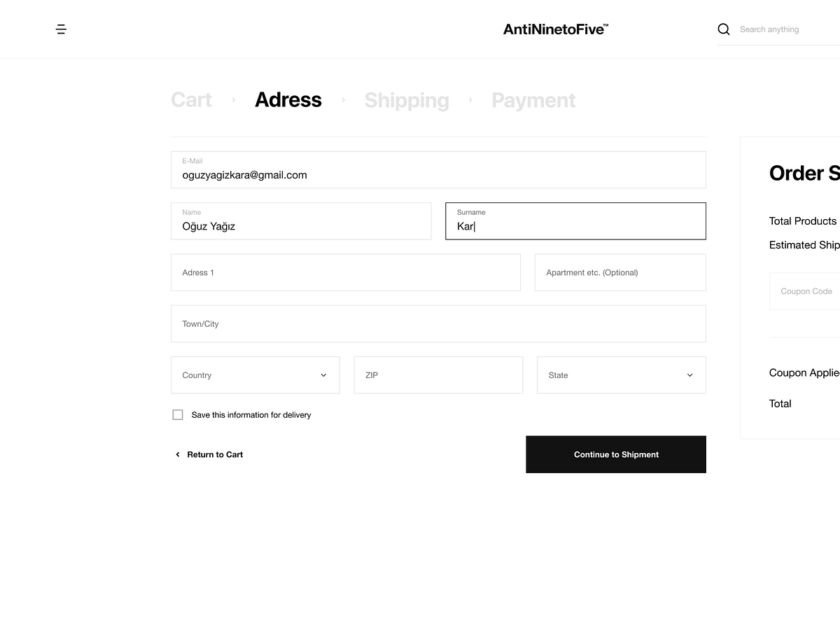This screenshot has width=840, height=630.
Task: Go to the Payment step
Action: pos(533,100)
